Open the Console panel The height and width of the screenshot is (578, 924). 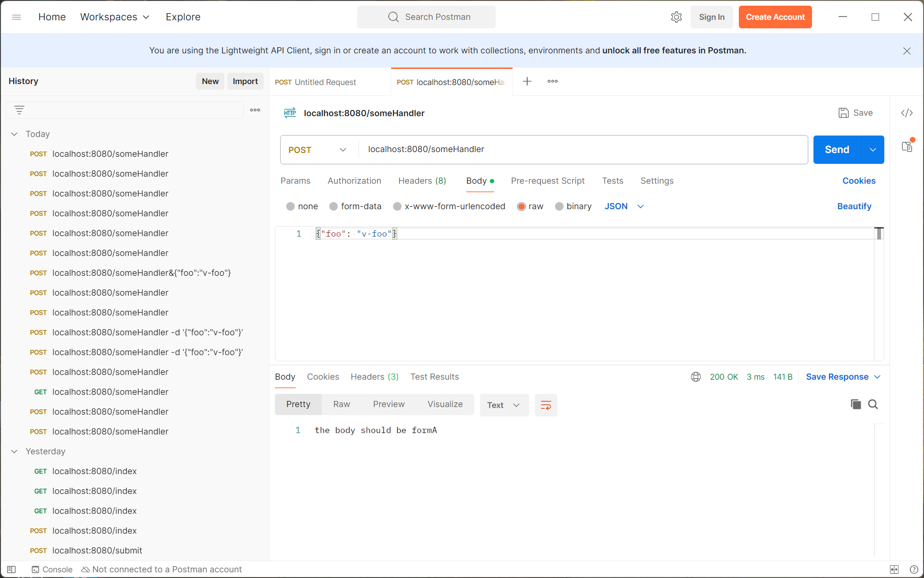52,569
